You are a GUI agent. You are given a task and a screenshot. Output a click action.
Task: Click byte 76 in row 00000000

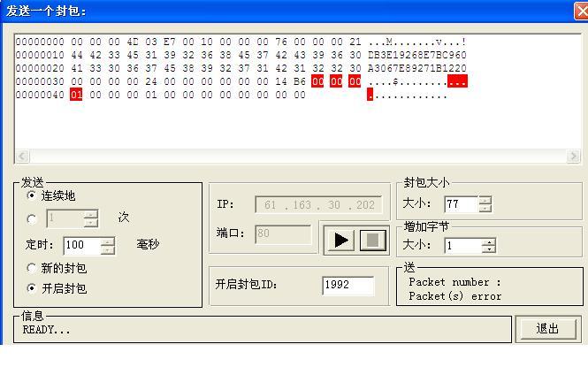(x=281, y=42)
